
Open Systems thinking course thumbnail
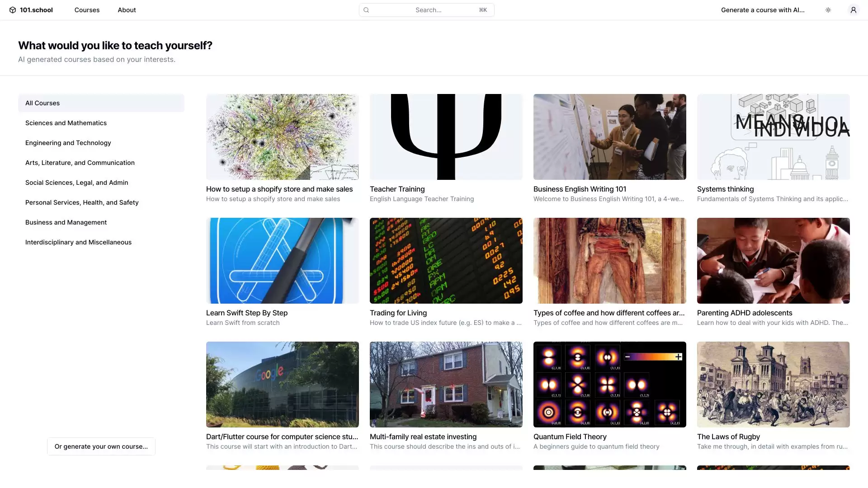(773, 136)
